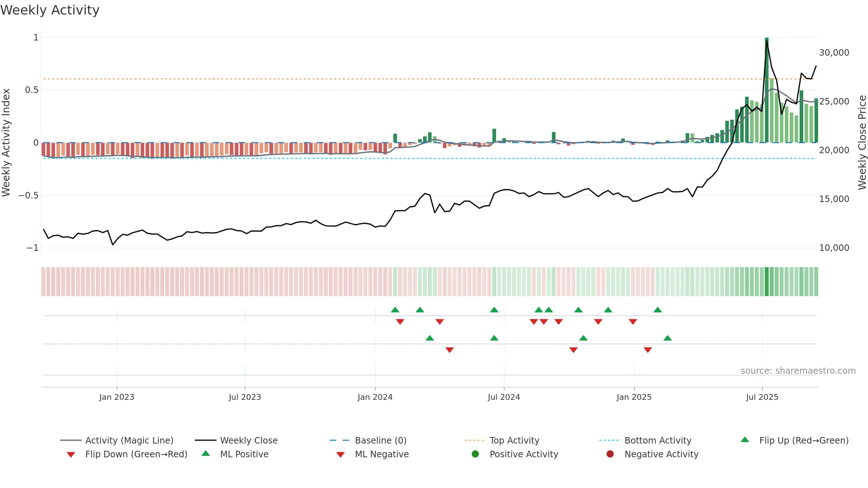The image size is (868, 488).
Task: Toggle Bottom Activity legend entry
Action: tap(645, 440)
